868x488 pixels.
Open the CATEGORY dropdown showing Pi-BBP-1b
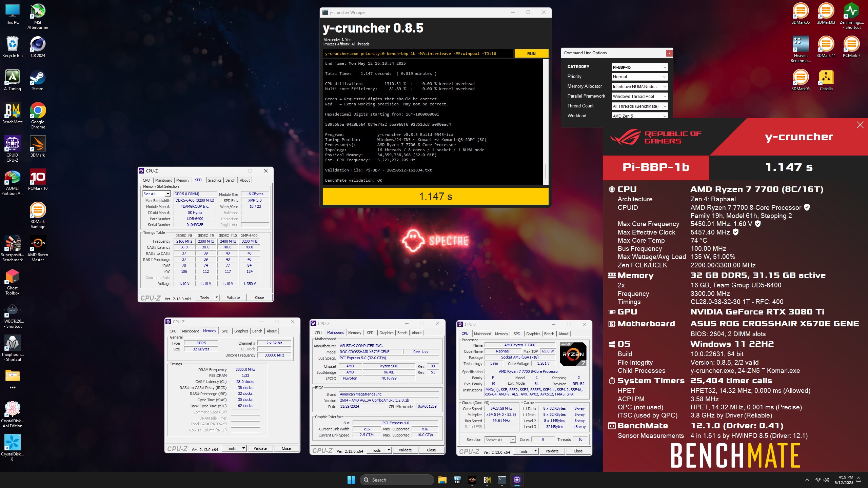(x=639, y=67)
